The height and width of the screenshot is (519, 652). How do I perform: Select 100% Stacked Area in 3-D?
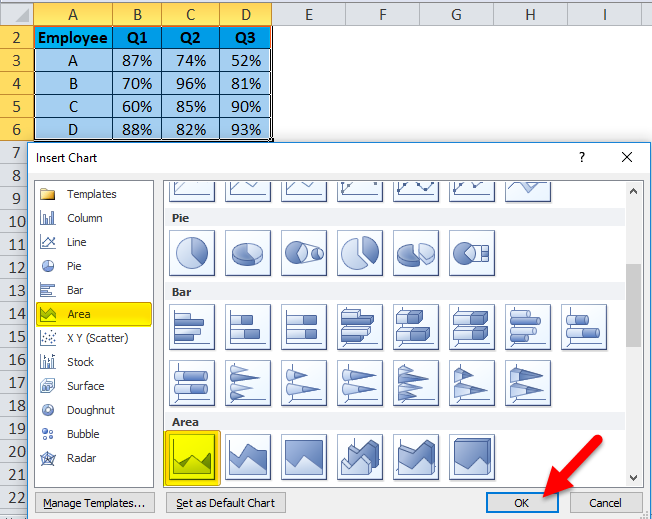472,457
